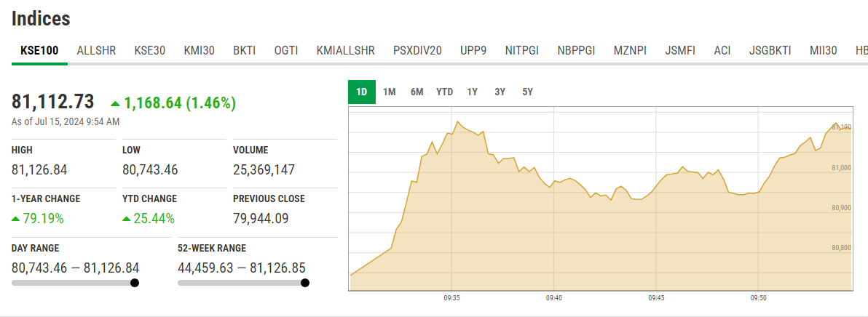Viewport: 868px width, 317px height.
Task: Open the KSE30 index tab
Action: (149, 51)
